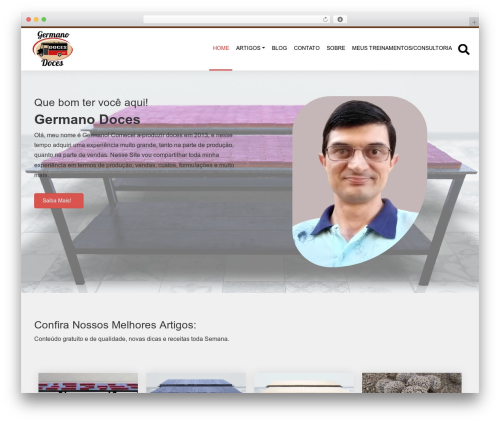Open the SOBRE page
Image resolution: width=500 pixels, height=423 pixels.
pyautogui.click(x=336, y=48)
